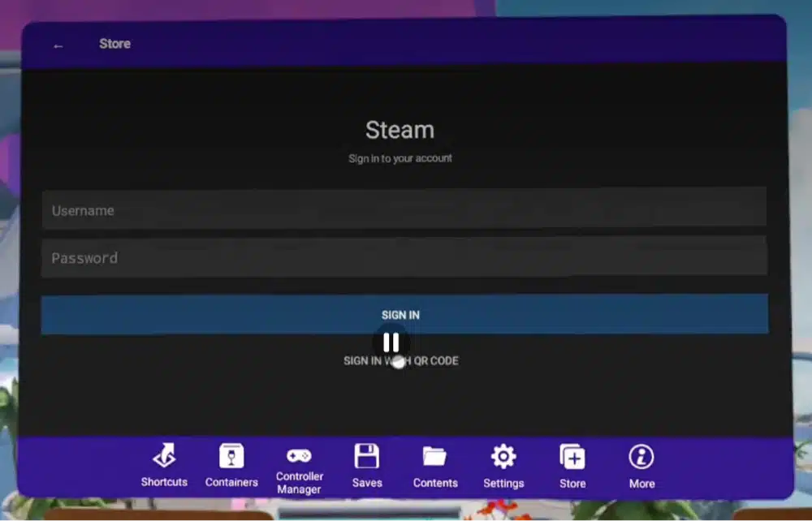Screen dimensions: 812x521
Task: Select the Store tab in bottom bar
Action: click(572, 467)
